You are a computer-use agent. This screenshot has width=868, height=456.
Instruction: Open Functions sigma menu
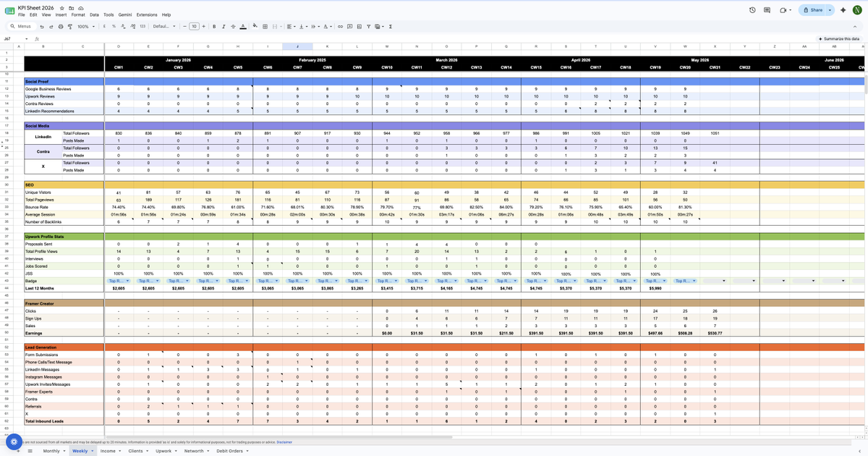click(x=391, y=26)
